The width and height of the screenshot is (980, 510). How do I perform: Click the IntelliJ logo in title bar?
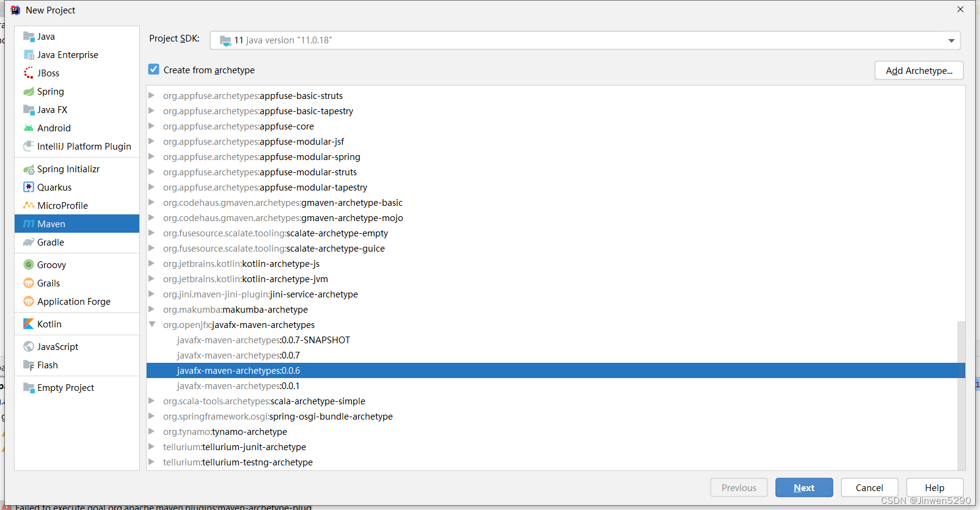click(15, 10)
